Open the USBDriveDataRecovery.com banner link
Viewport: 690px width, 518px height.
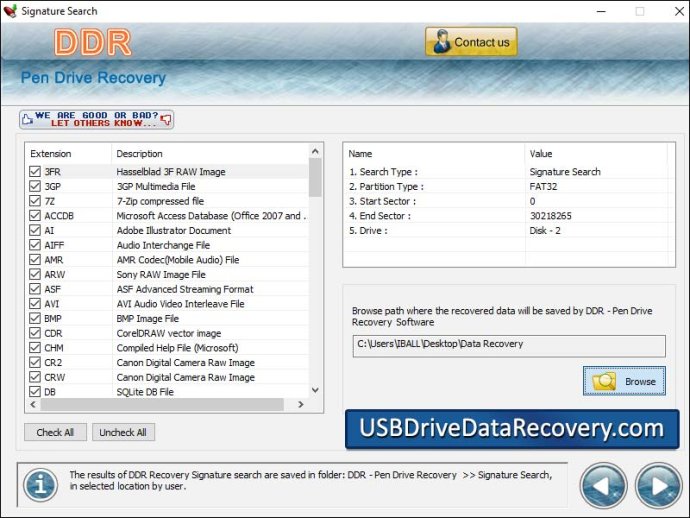tap(512, 429)
